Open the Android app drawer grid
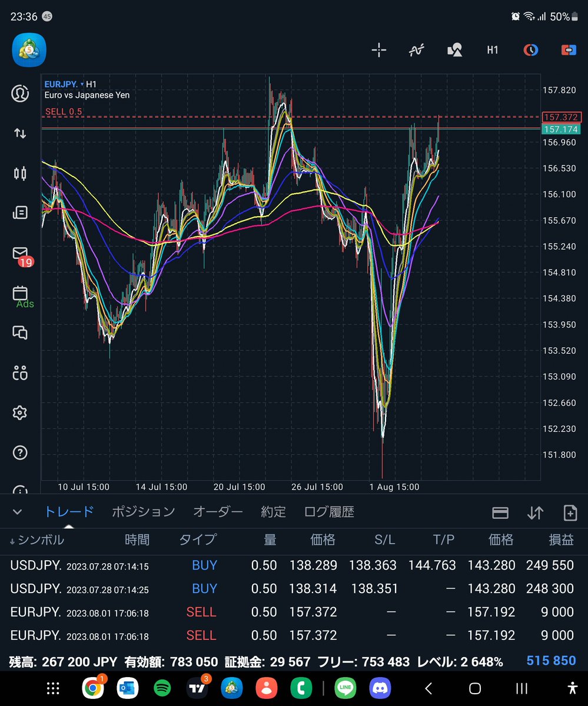Image resolution: width=588 pixels, height=706 pixels. coord(53,688)
